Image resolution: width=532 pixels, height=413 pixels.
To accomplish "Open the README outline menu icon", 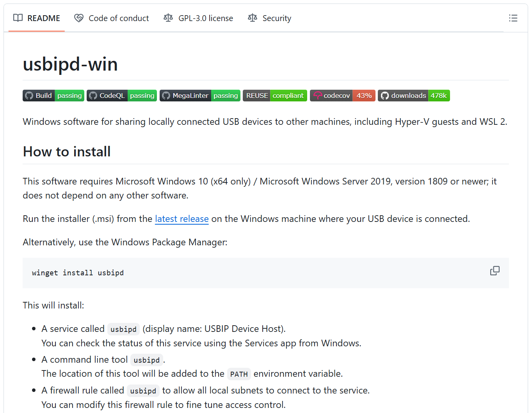I will 513,18.
